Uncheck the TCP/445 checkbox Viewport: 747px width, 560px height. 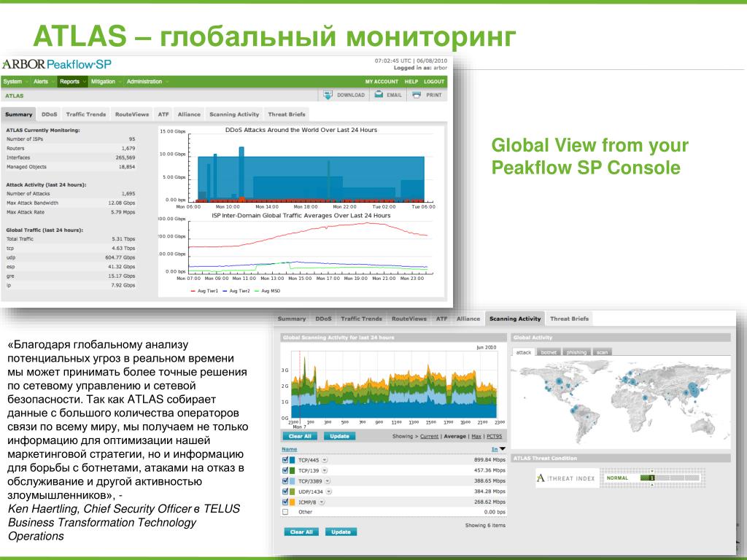285,460
